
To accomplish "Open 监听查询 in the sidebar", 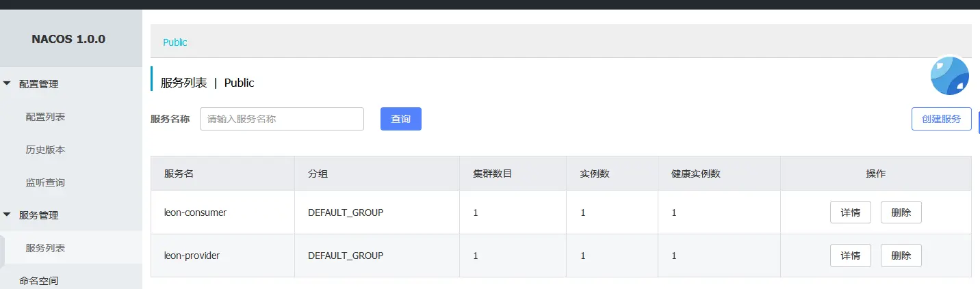I will [45, 182].
